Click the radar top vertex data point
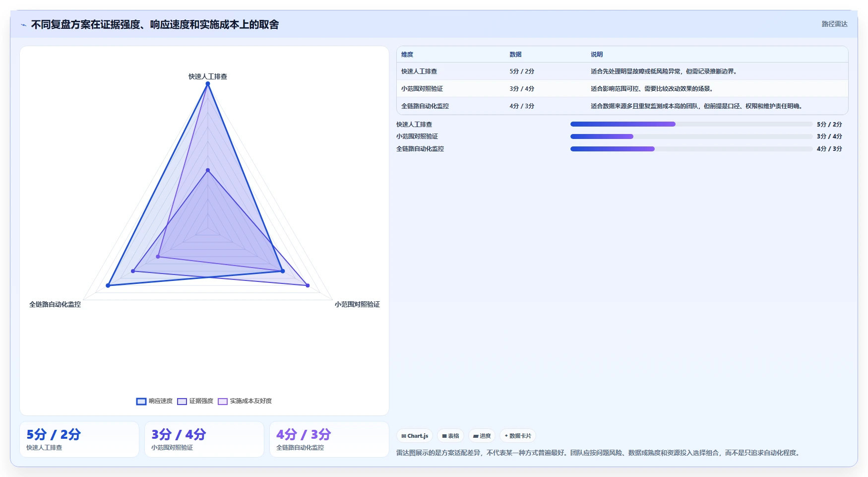The width and height of the screenshot is (868, 477). (x=208, y=83)
